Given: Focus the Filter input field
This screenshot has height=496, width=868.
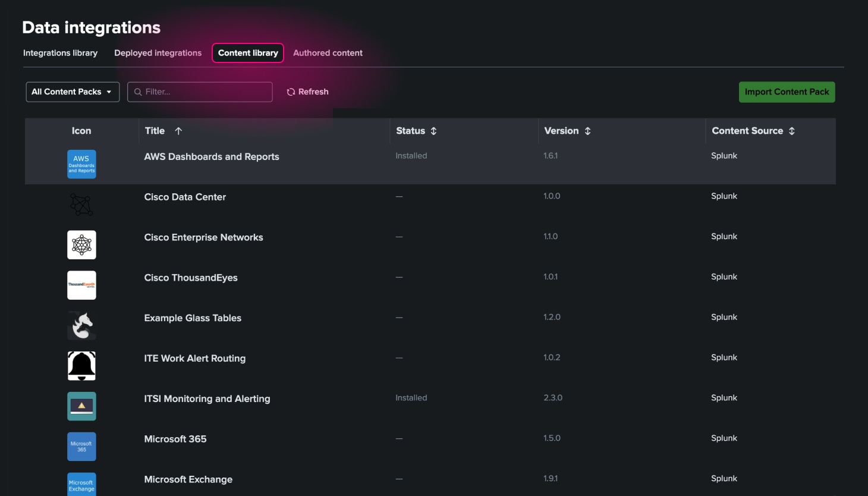Looking at the screenshot, I should [200, 92].
